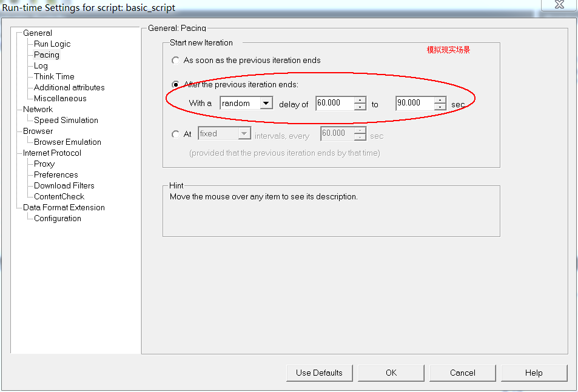
Task: Open Run Logic settings
Action: pyautogui.click(x=52, y=44)
